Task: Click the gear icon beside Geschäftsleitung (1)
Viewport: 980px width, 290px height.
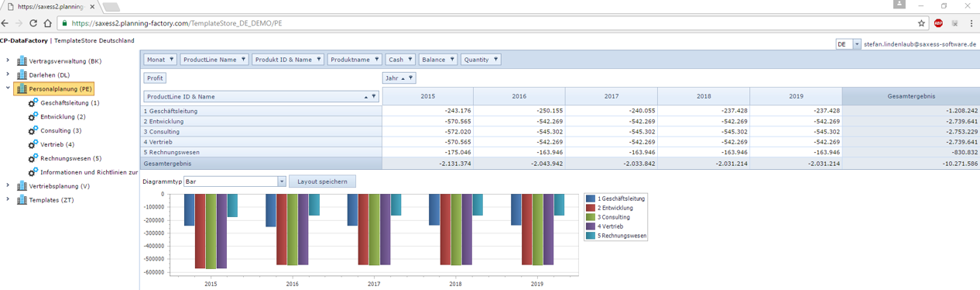Action: [33, 102]
